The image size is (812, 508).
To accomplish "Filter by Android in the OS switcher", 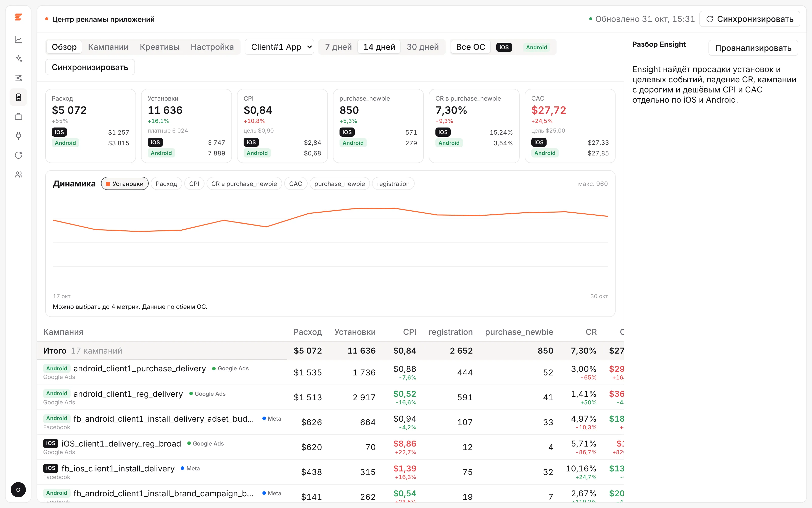I will tap(536, 47).
